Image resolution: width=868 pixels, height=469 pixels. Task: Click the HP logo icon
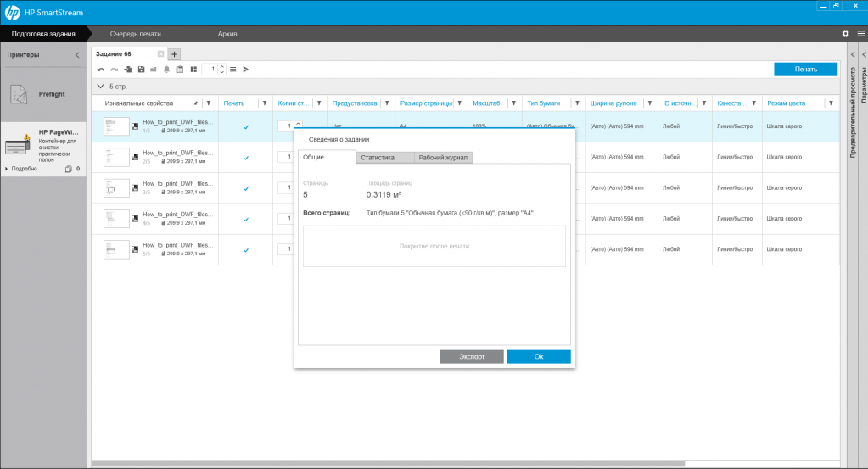tap(12, 12)
